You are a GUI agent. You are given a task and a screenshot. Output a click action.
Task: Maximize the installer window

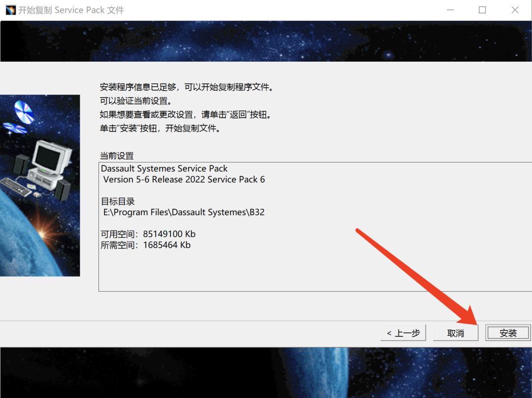point(482,10)
